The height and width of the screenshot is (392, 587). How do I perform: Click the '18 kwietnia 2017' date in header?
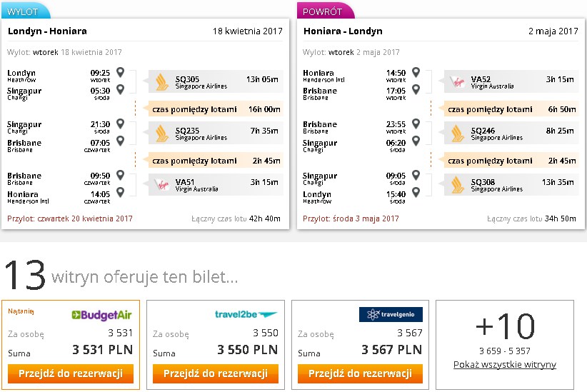click(248, 31)
